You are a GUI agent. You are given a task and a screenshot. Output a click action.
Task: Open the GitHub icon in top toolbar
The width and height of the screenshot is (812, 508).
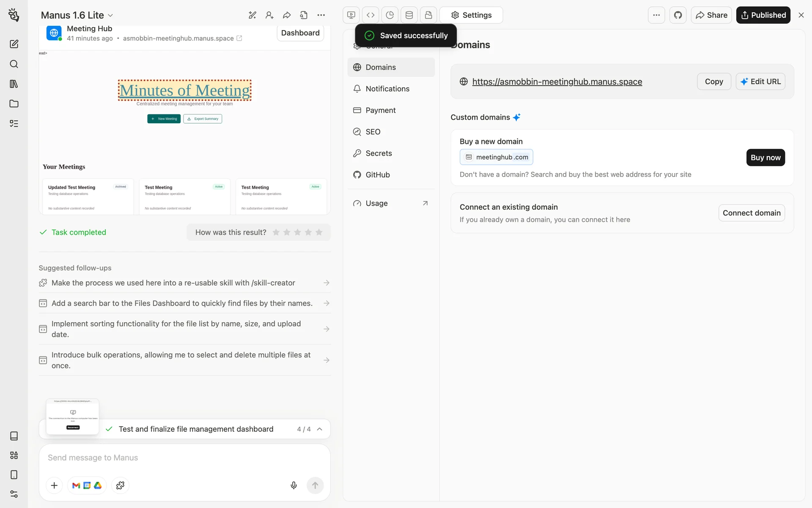pyautogui.click(x=678, y=15)
